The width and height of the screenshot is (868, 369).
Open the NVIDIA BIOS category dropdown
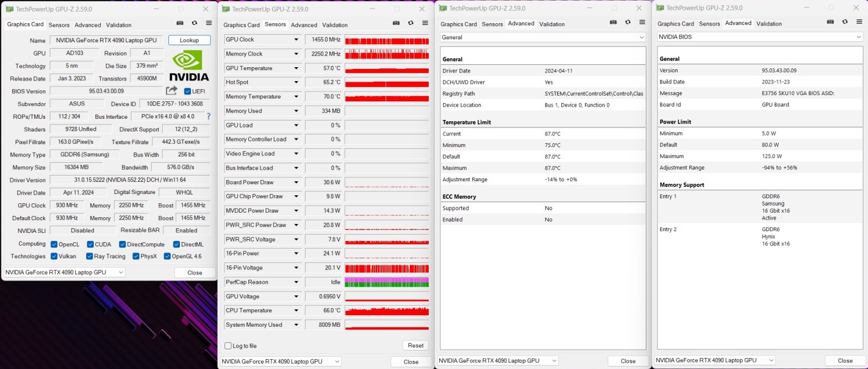click(759, 36)
